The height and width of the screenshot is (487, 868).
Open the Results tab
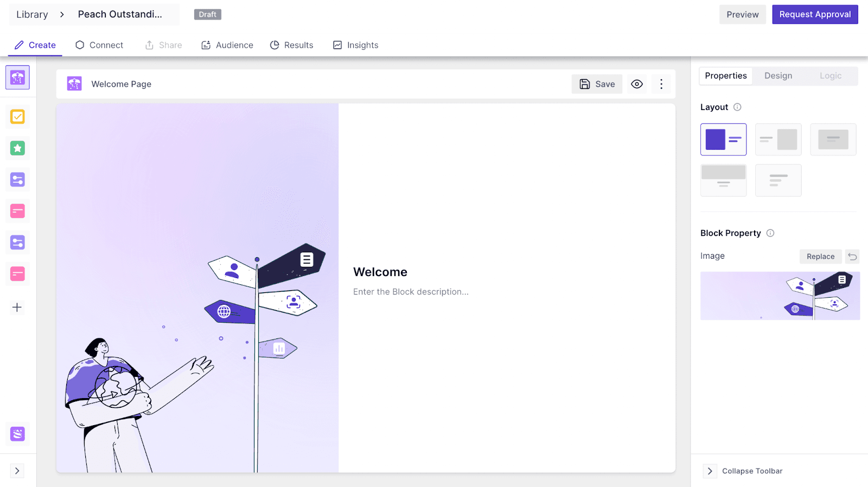click(x=291, y=45)
